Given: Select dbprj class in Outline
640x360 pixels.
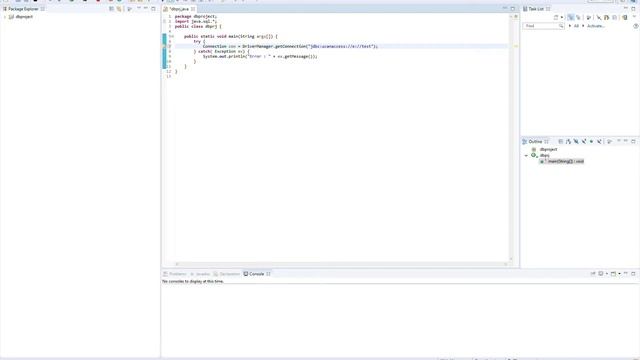Looking at the screenshot, I should [544, 156].
